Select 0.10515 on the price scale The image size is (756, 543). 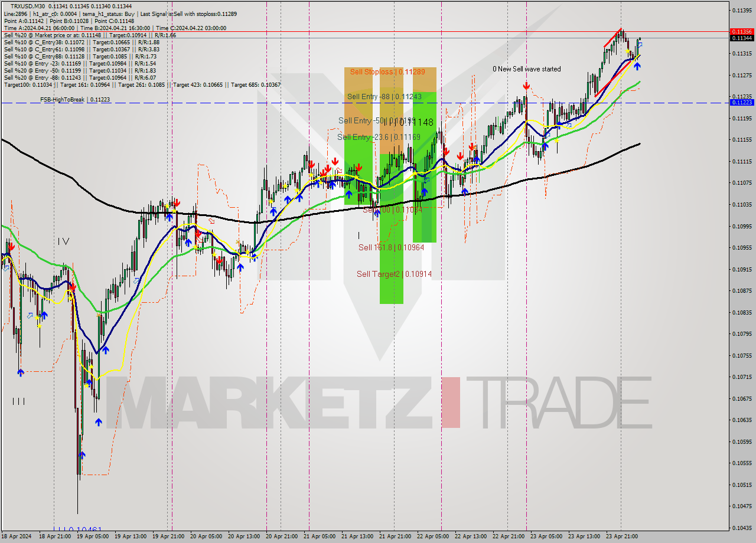tap(741, 485)
